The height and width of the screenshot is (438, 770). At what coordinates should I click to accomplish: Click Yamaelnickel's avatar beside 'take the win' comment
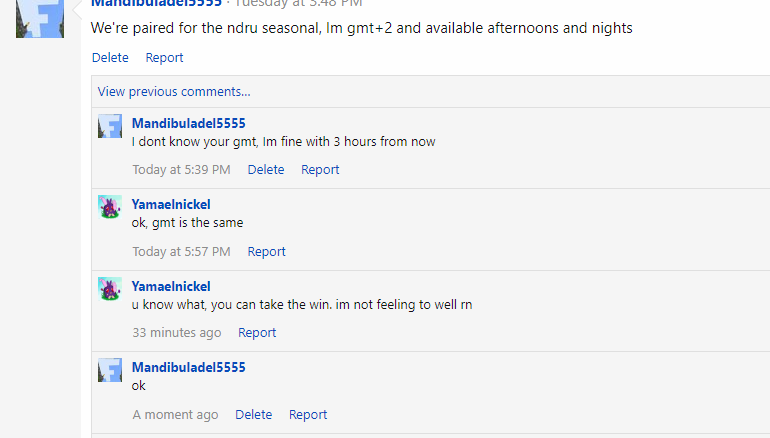(110, 289)
